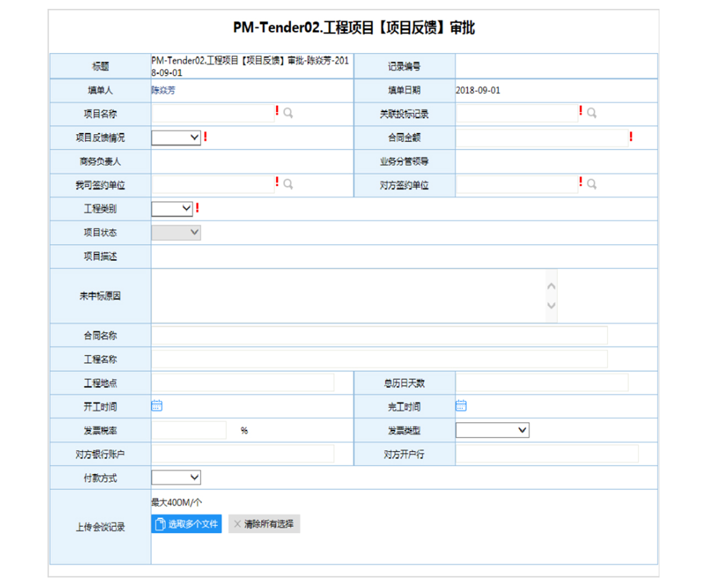Open the 我司签约单位 search icon
The image size is (707, 588).
coord(288,185)
